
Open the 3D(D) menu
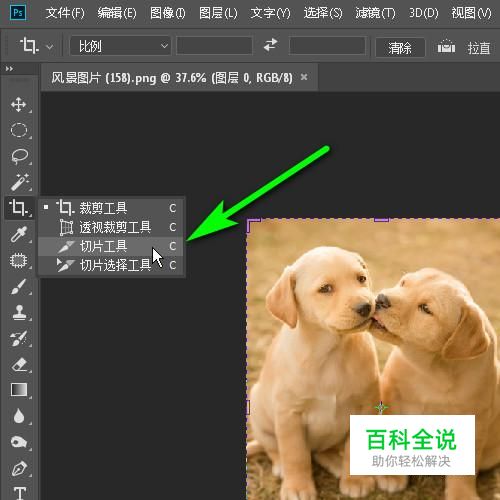(423, 13)
